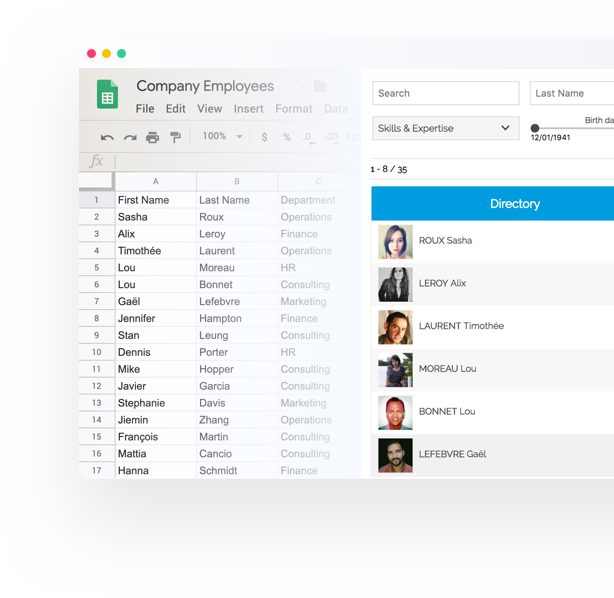Screen dimensions: 614x598
Task: Select the LEFEBVRE Gaël directory entry
Action: coord(493,455)
